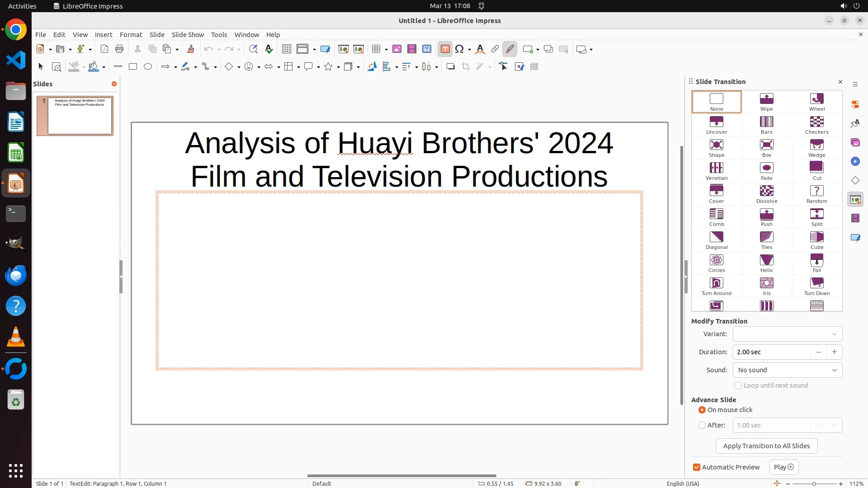Screen dimensions: 868x488
Task: Click the Insert Text Box toolbar icon
Action: [445, 49]
